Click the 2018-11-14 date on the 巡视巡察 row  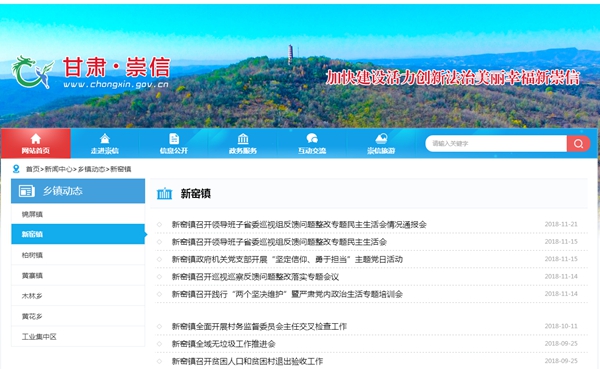[x=561, y=276]
